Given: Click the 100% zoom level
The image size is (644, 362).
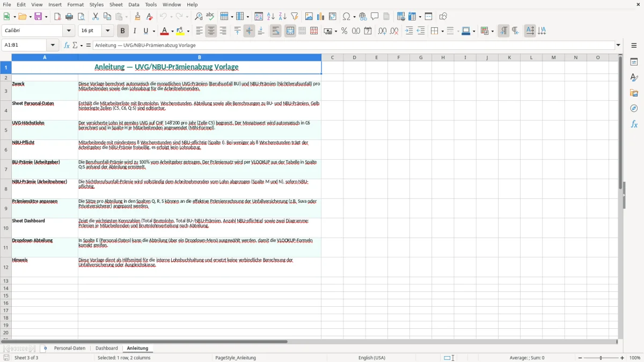Looking at the screenshot, I should pos(635,358).
